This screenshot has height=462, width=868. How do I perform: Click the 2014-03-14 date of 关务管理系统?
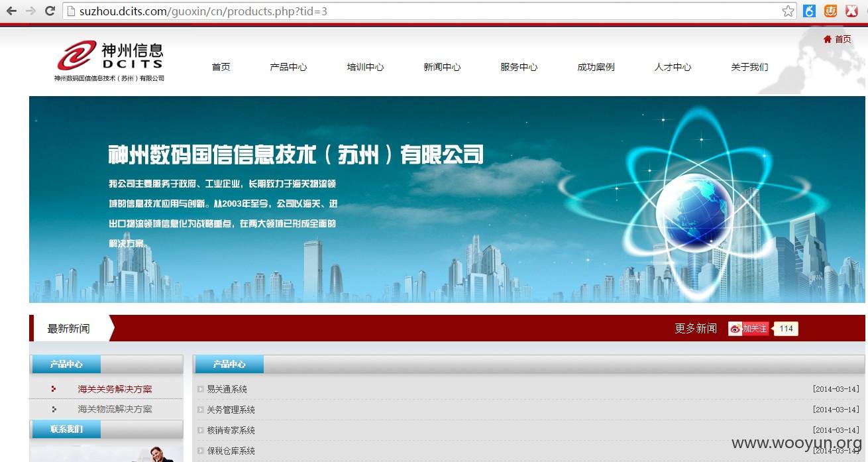click(x=836, y=410)
